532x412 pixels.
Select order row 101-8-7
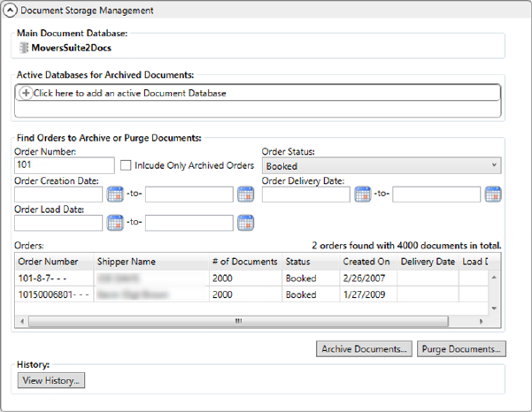click(53, 278)
